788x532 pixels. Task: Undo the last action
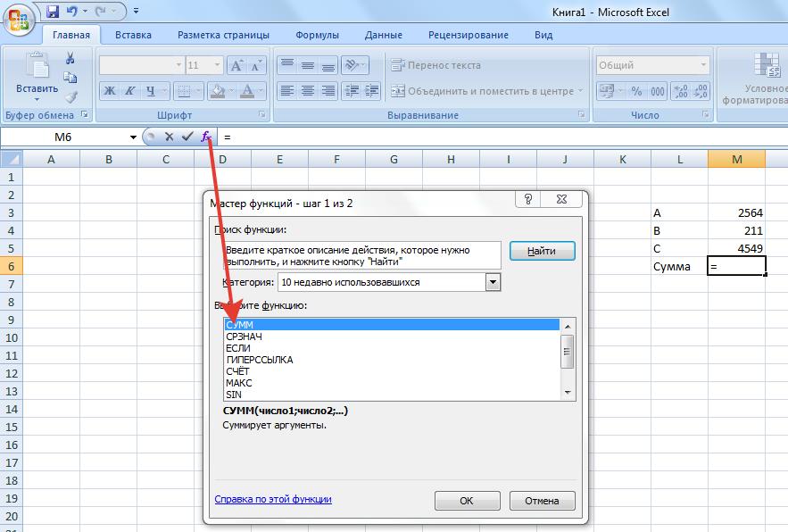pyautogui.click(x=72, y=11)
